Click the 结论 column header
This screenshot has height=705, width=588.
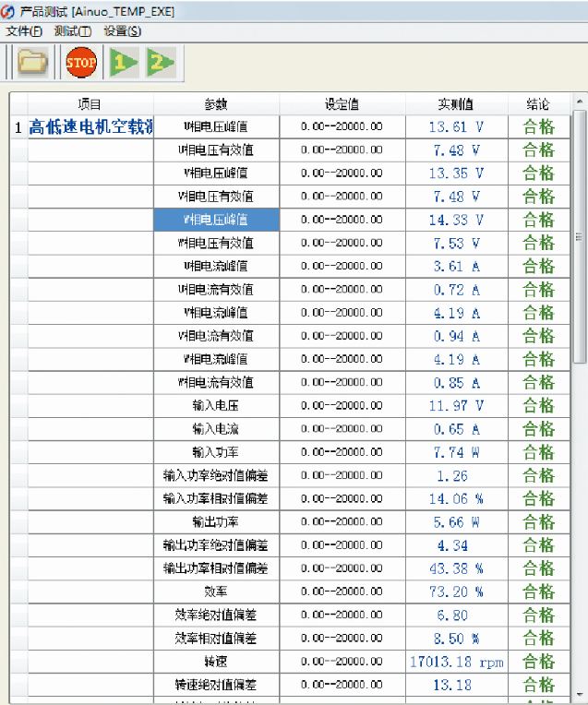tap(538, 104)
